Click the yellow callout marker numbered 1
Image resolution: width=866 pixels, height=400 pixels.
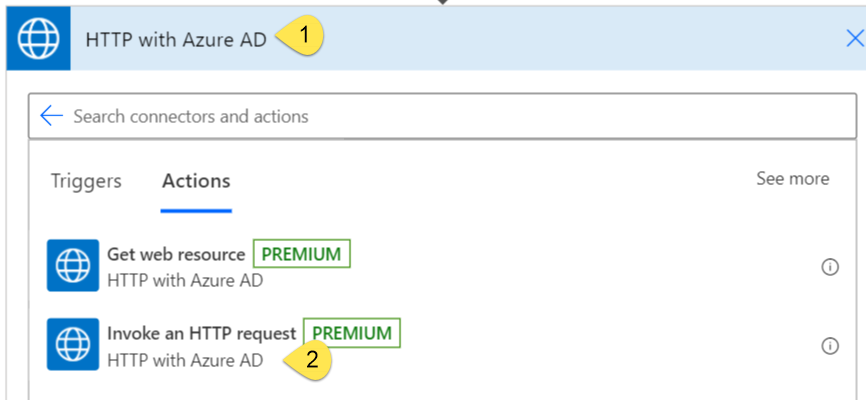click(x=303, y=37)
